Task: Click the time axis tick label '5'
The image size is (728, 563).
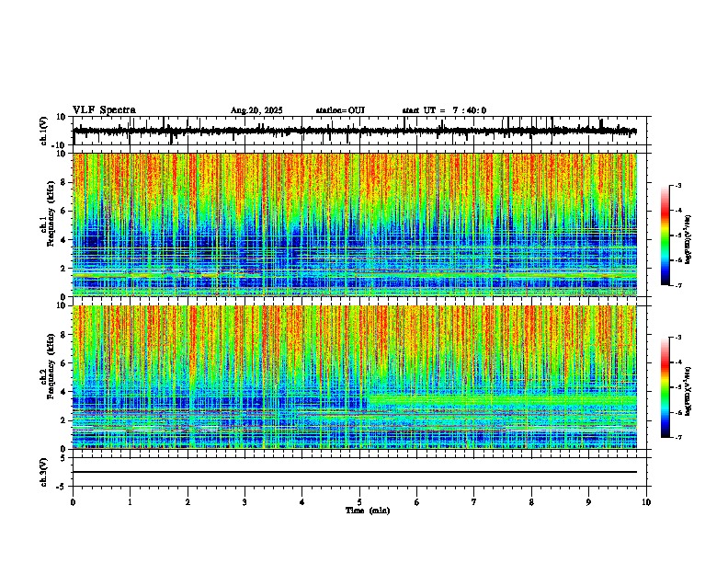Action: tap(359, 501)
